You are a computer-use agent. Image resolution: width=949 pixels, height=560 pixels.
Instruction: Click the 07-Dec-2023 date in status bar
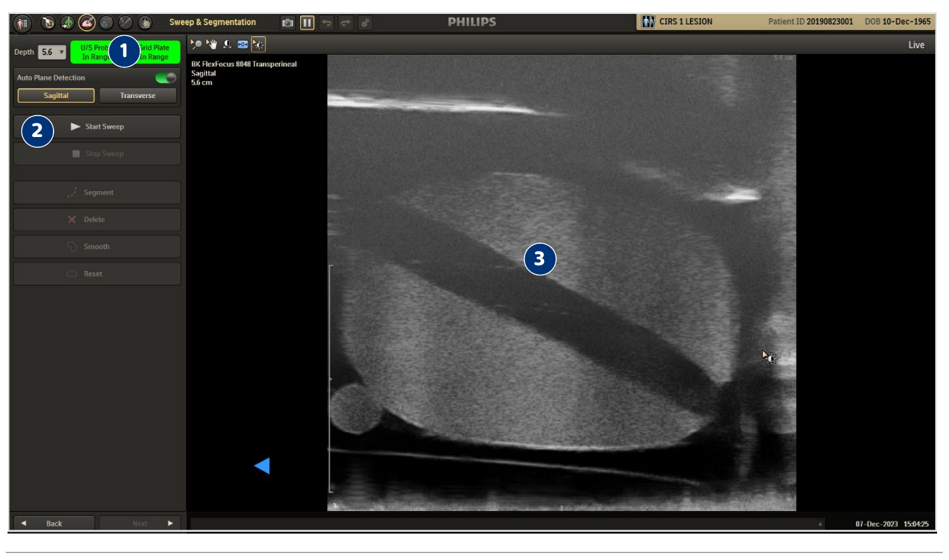[x=877, y=524]
